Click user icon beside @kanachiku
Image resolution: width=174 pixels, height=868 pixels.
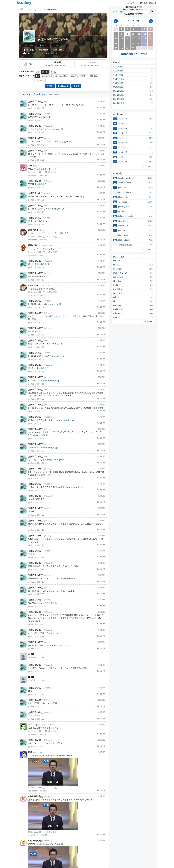pyautogui.click(x=115, y=197)
